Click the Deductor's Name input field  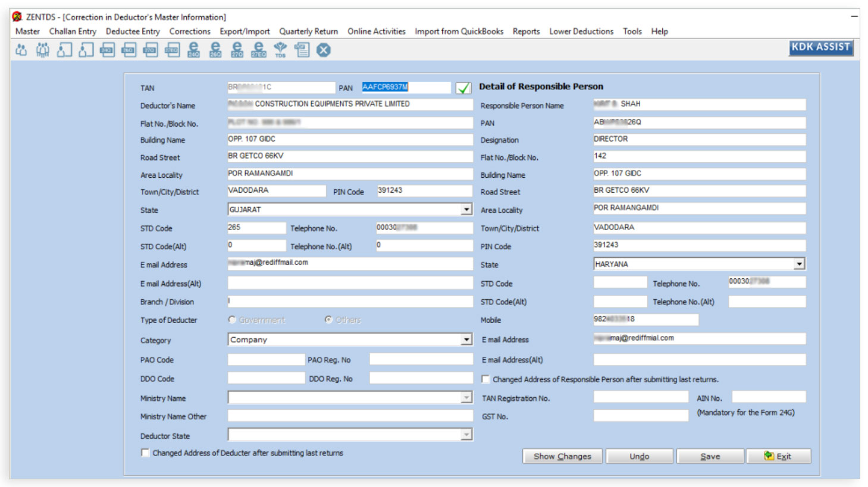(350, 105)
